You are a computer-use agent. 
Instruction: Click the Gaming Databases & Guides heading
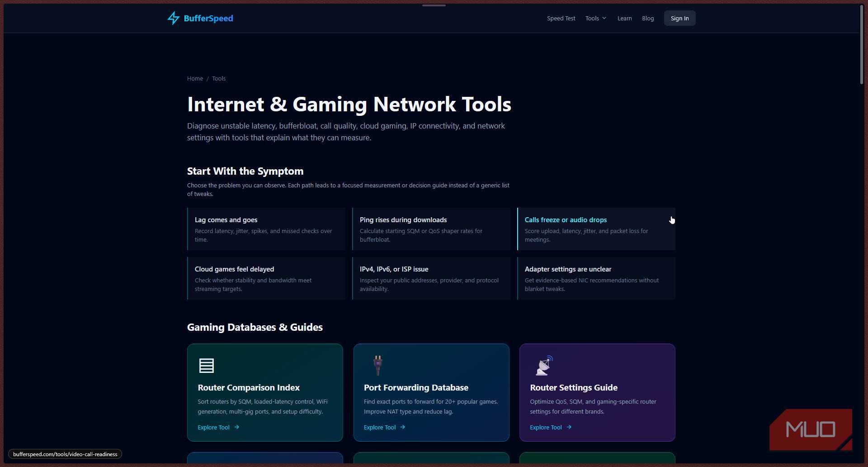tap(255, 327)
